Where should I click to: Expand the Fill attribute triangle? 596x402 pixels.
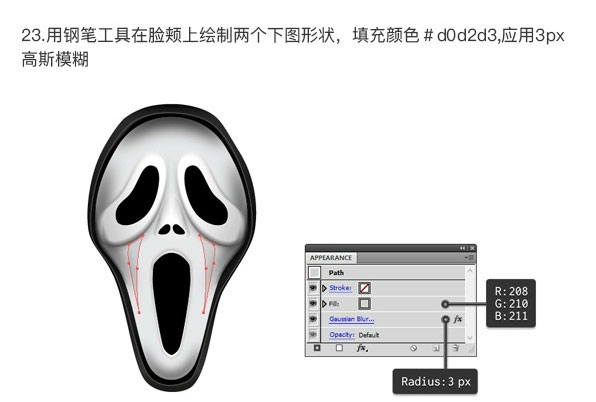[x=324, y=304]
